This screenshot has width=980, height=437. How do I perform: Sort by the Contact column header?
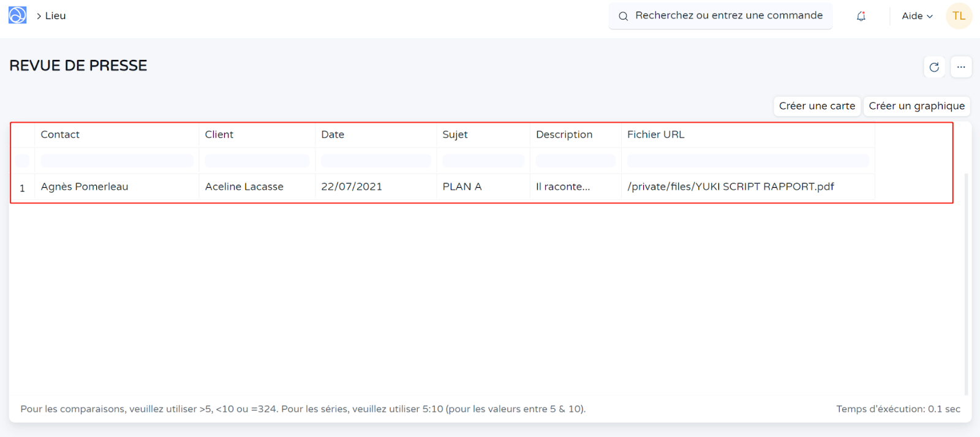point(60,135)
